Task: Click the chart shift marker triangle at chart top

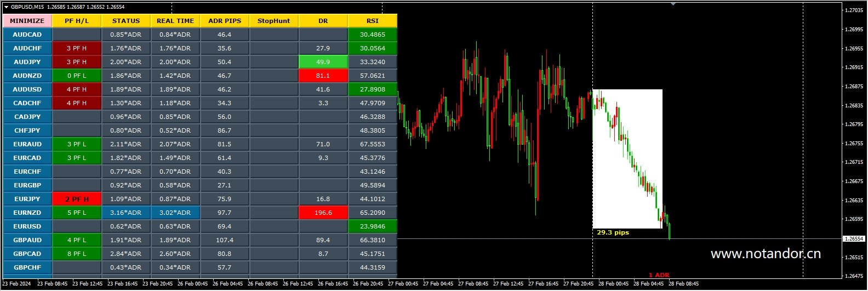Action: 673,4
